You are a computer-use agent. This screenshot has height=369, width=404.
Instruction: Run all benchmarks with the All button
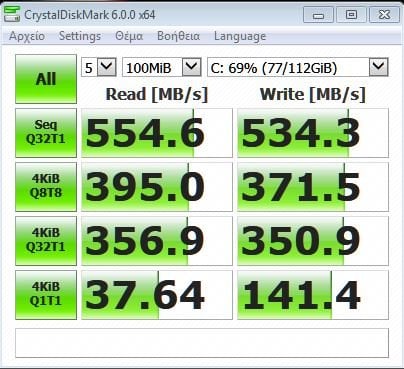[x=46, y=79]
